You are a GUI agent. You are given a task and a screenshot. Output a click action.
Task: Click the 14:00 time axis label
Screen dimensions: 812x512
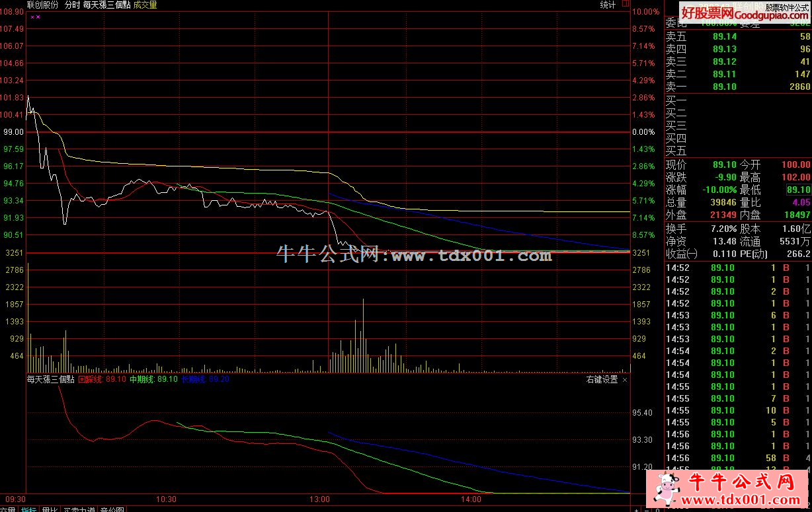tap(471, 499)
